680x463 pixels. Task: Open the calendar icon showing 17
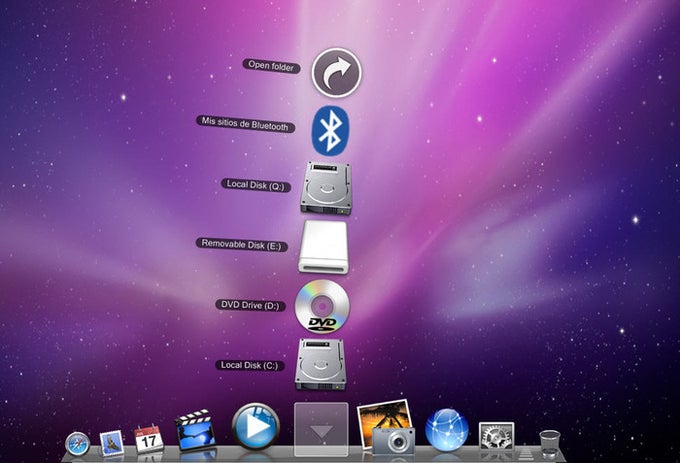click(x=149, y=439)
